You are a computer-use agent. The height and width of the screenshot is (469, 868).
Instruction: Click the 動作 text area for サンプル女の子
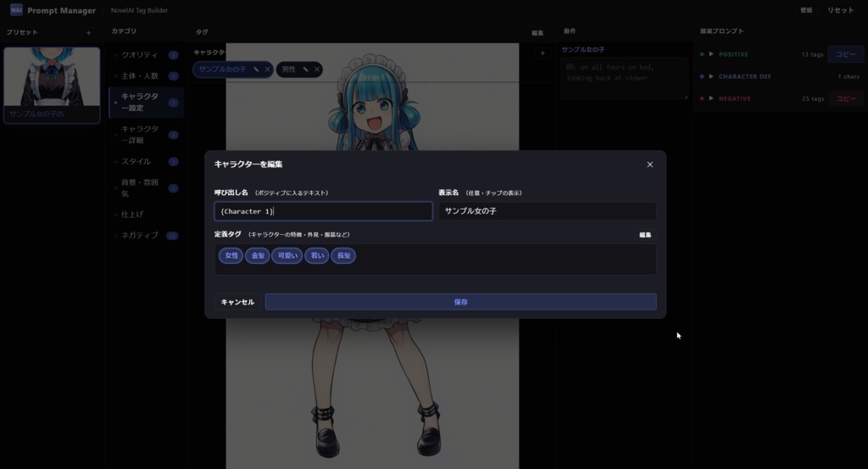[624, 79]
